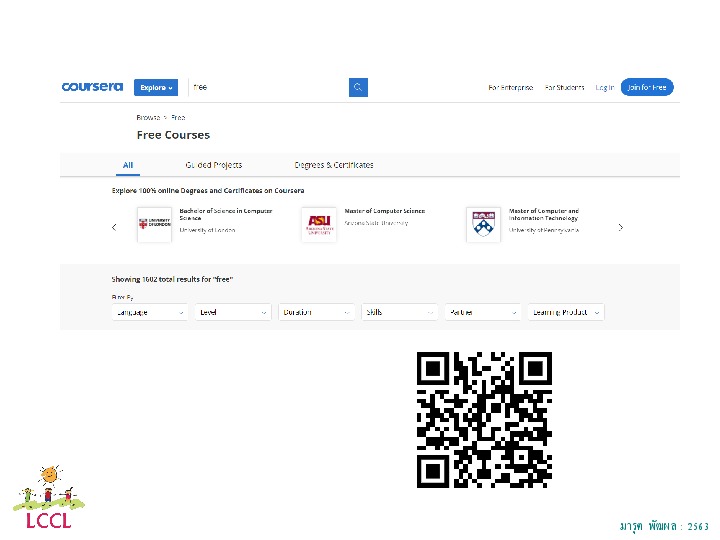Open For Students link
The height and width of the screenshot is (540, 720).
564,87
